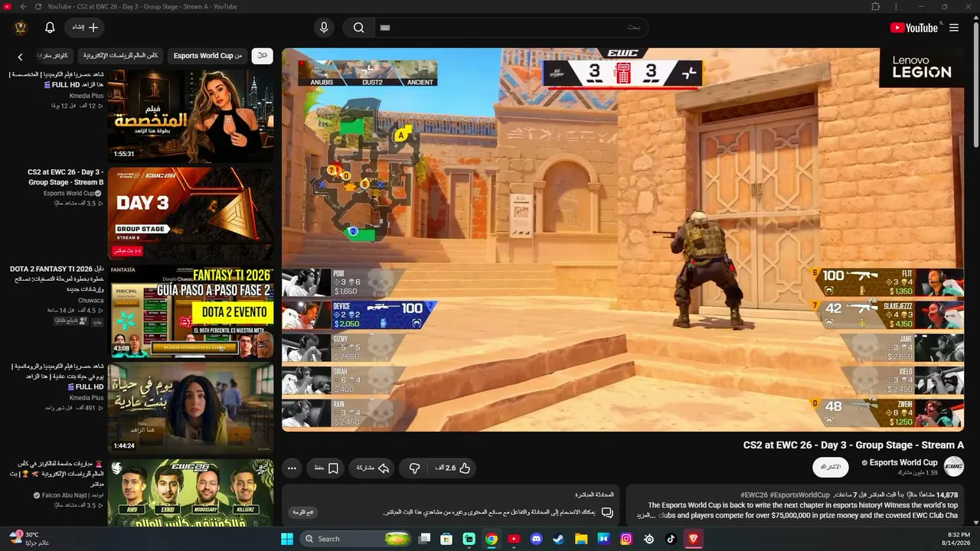Open the YouTube guide hamburger menu
This screenshot has width=980, height=551.
(x=954, y=28)
